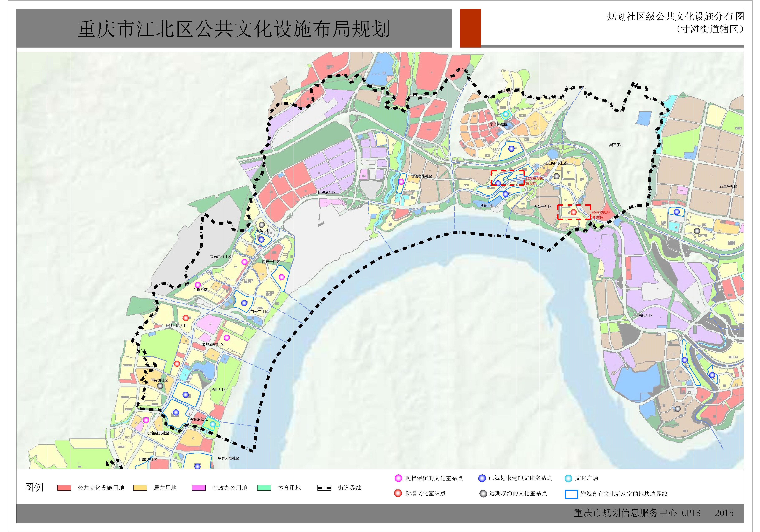This screenshot has width=760, height=532.
Task: Click the cyan 文化广场 legend marker
Action: [x=568, y=478]
